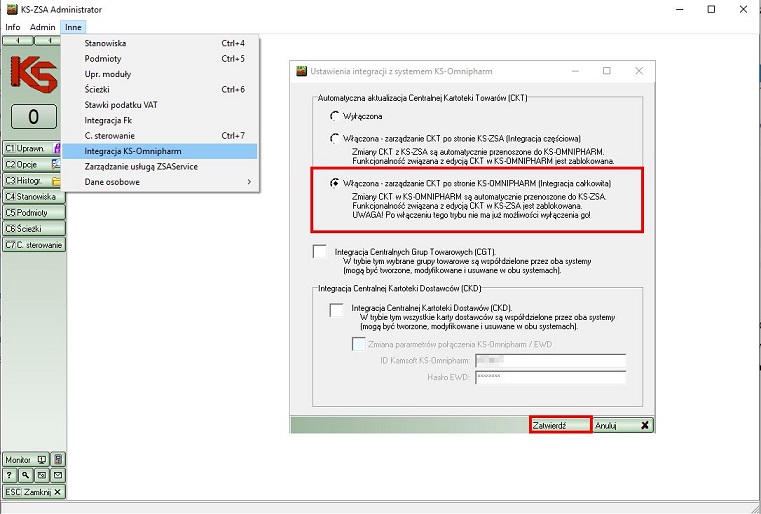The width and height of the screenshot is (761, 514).
Task: Select Integracja częściowa (KS-ZSA) radio option
Action: (x=334, y=139)
